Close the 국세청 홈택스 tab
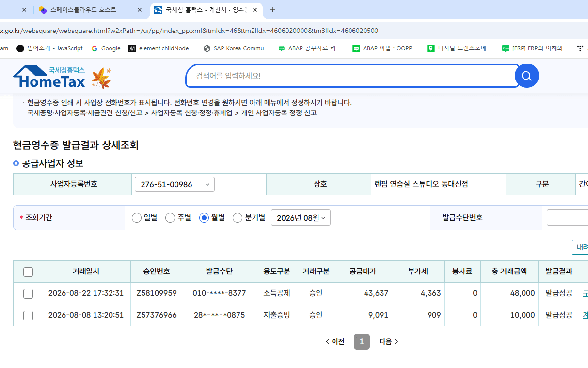588x368 pixels. pyautogui.click(x=254, y=10)
